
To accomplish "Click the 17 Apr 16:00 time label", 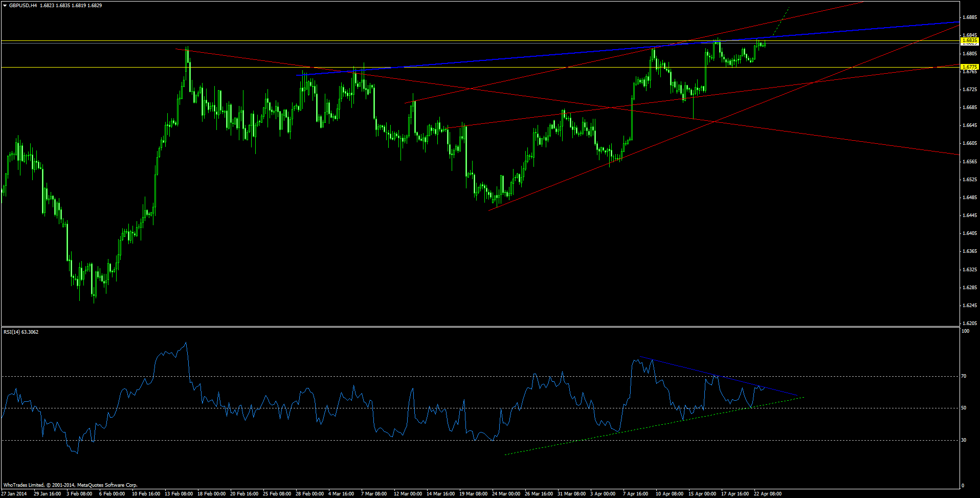I will 735,494.
